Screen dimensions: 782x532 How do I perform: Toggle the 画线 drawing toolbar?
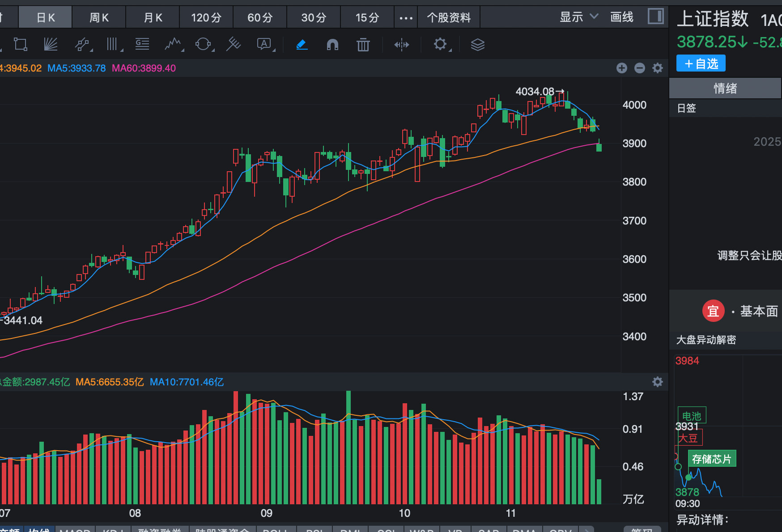tap(621, 17)
